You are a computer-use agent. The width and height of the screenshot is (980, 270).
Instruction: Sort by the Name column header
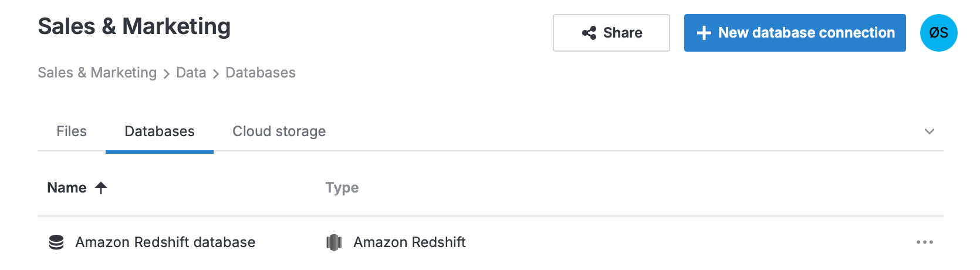[67, 188]
